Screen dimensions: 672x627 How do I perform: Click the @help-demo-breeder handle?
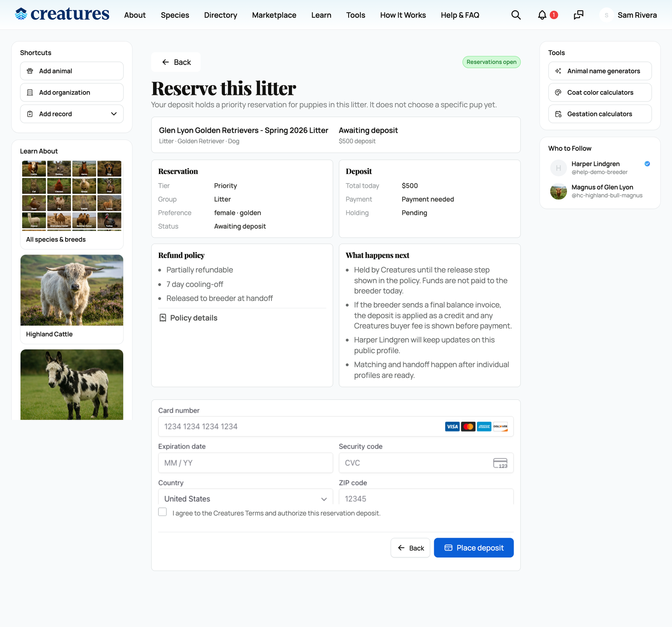point(599,172)
